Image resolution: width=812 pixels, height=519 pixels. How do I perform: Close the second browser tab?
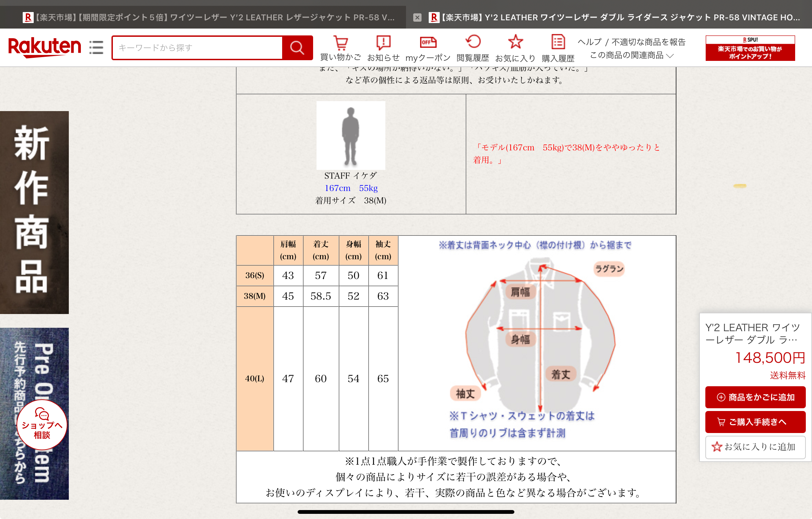(417, 18)
